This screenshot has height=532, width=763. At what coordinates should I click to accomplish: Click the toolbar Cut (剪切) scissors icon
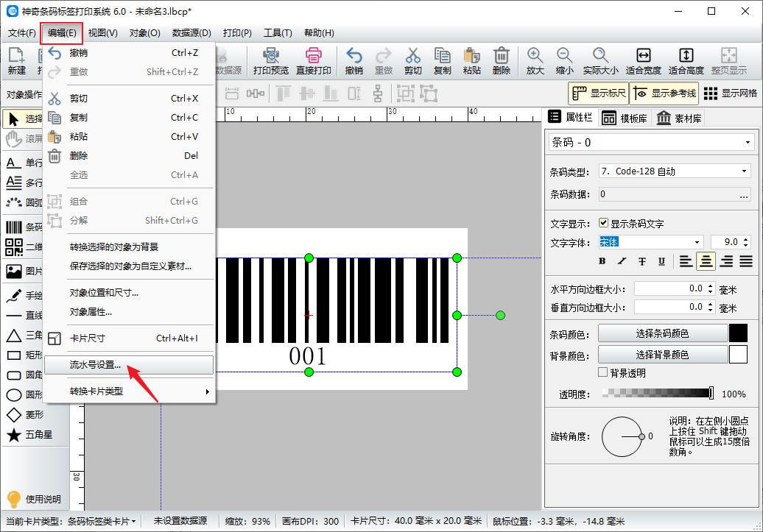point(412,61)
